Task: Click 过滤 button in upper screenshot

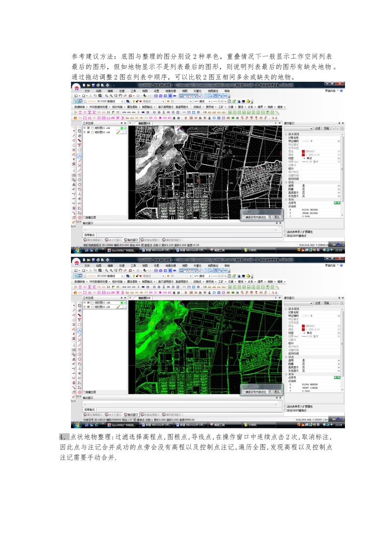Action: point(318,128)
